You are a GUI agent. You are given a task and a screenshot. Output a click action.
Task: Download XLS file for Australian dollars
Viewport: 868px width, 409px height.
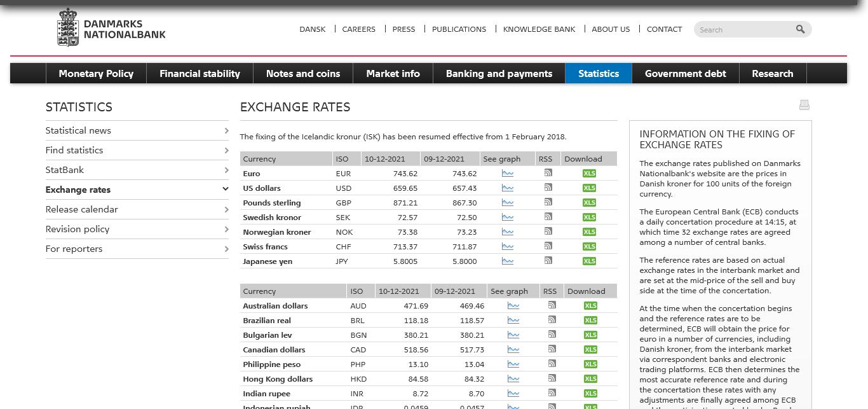590,306
